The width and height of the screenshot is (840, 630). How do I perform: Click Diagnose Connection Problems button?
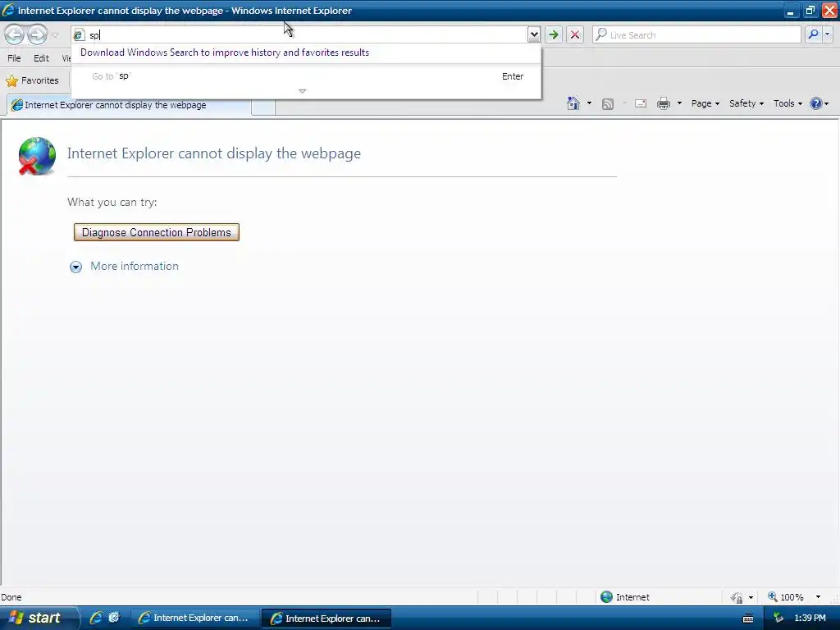[157, 232]
